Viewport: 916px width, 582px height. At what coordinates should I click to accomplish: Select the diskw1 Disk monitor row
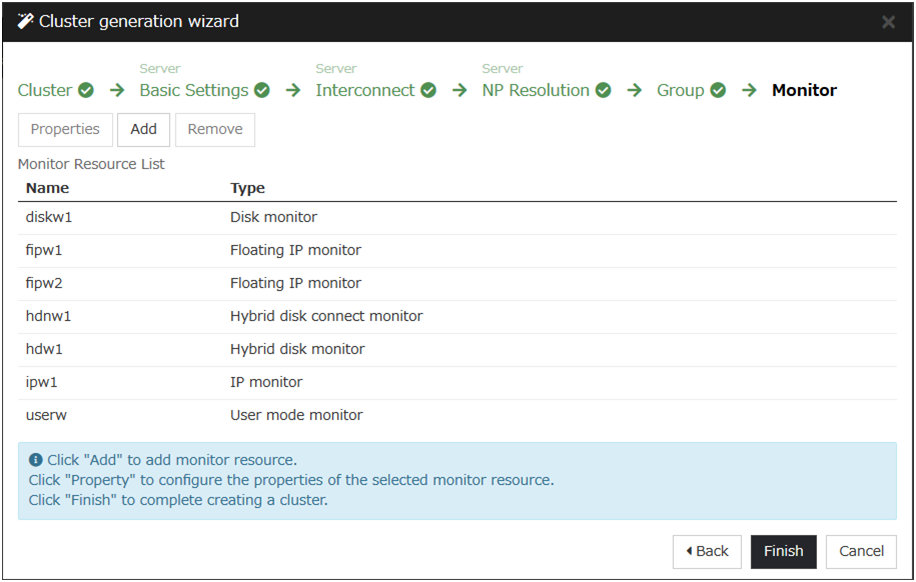[x=457, y=217]
